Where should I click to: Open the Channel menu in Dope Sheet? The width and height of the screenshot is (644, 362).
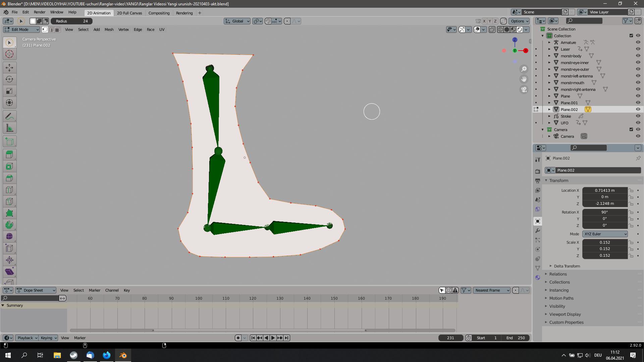pos(112,290)
